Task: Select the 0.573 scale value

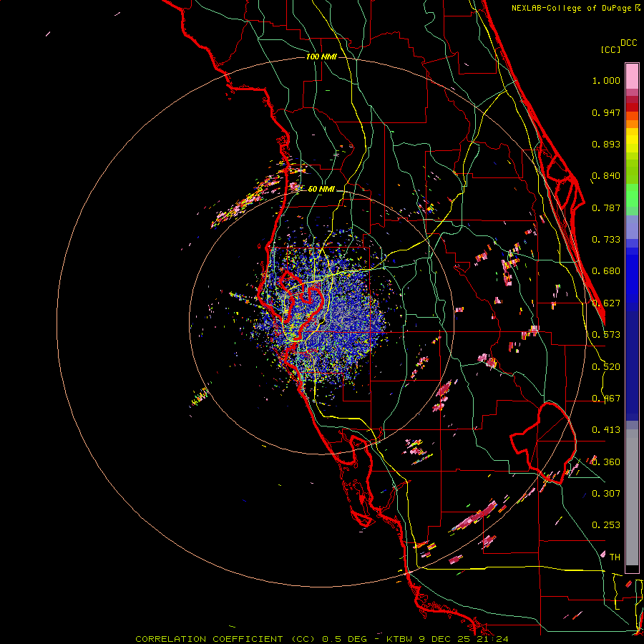Action: pos(606,335)
